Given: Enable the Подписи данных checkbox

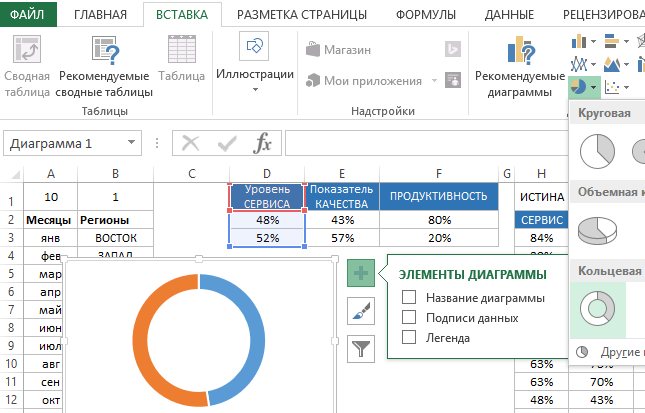Looking at the screenshot, I should [409, 317].
